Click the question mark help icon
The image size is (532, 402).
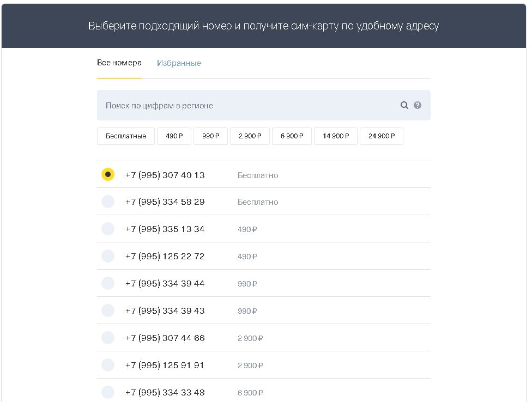[418, 105]
